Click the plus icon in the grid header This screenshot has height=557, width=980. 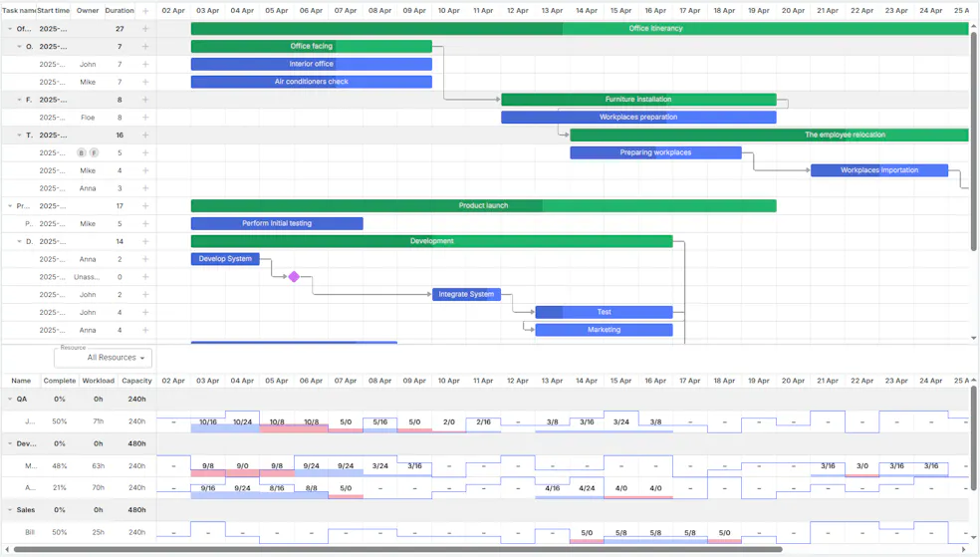[x=145, y=11]
